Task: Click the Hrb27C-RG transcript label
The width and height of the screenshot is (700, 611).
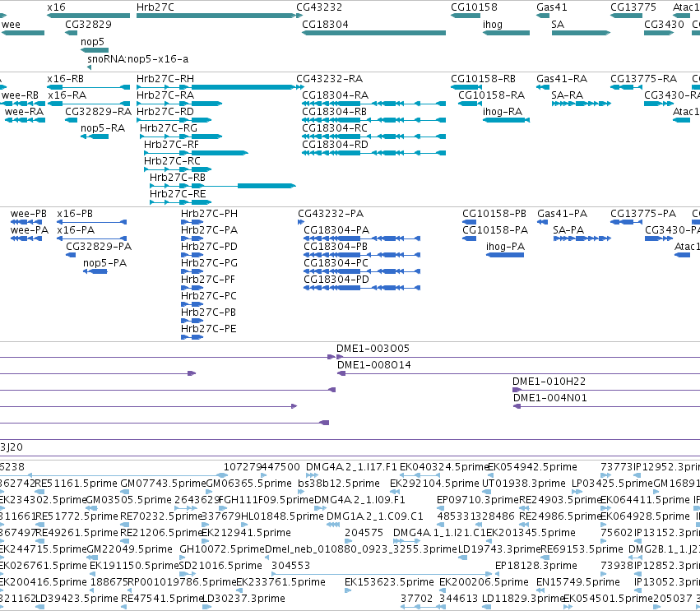Action: (x=169, y=128)
